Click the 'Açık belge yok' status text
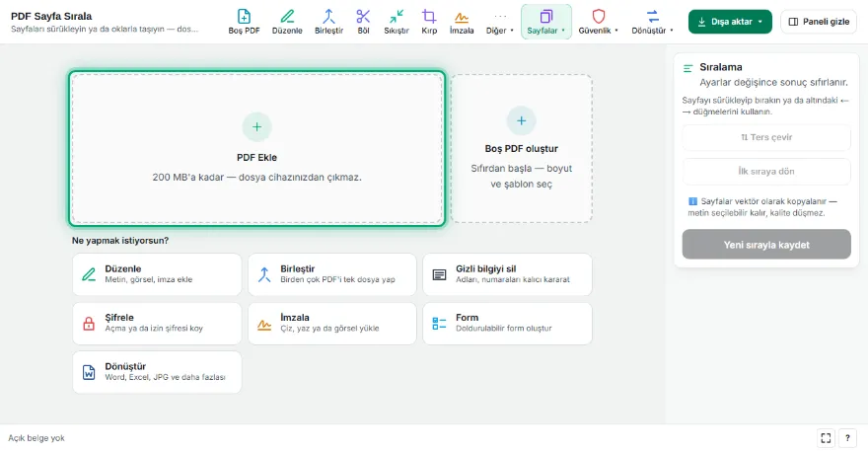Image resolution: width=868 pixels, height=451 pixels. pyautogui.click(x=36, y=438)
